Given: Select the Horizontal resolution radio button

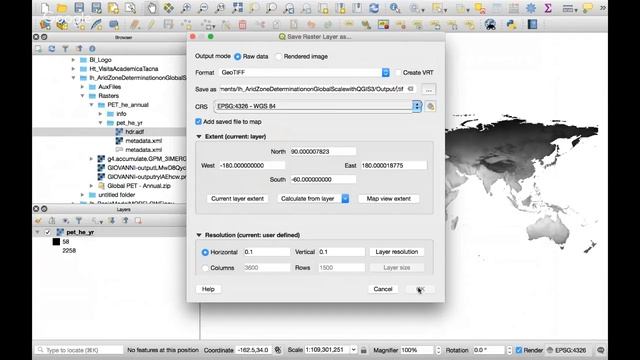Looking at the screenshot, I should 205,252.
